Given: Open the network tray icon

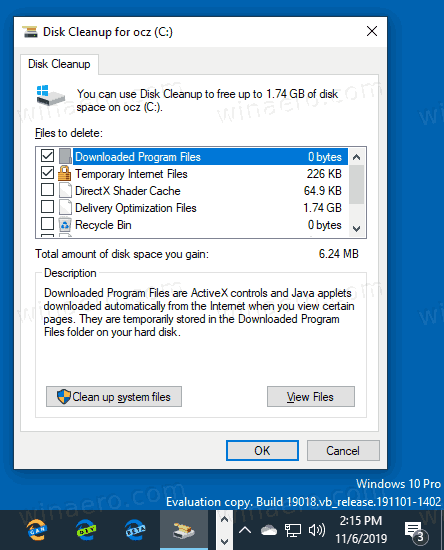Looking at the screenshot, I should click(x=293, y=530).
